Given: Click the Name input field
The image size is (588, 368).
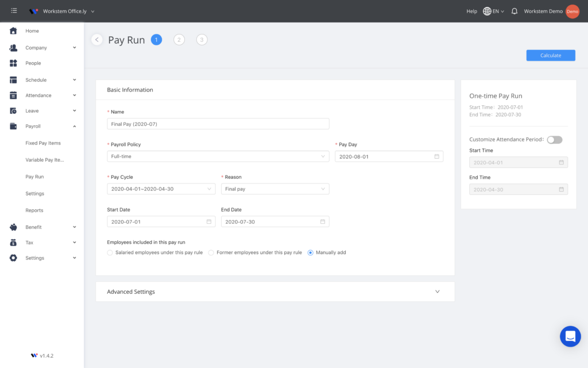Looking at the screenshot, I should [x=218, y=124].
